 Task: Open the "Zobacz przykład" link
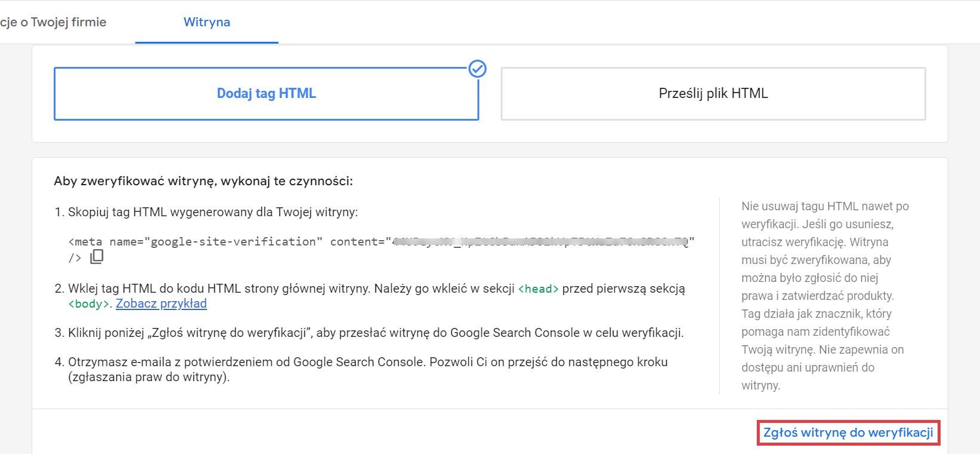[161, 303]
